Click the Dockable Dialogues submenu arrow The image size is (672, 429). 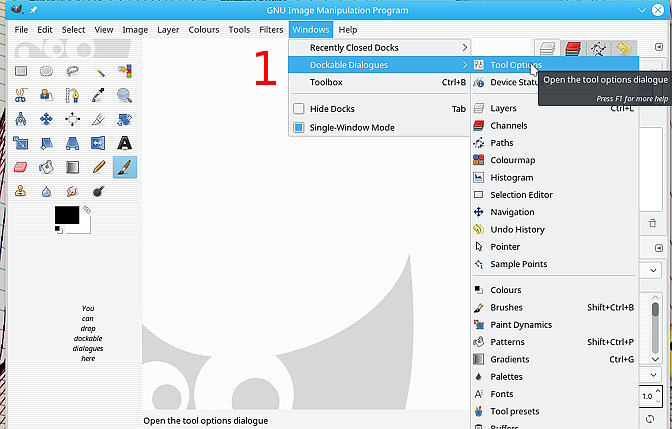[465, 65]
